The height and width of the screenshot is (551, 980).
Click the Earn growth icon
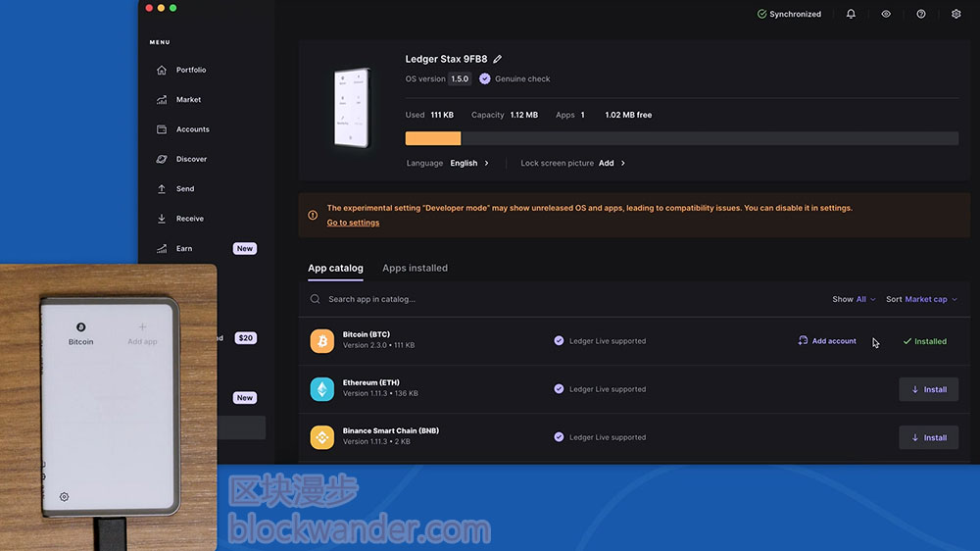(x=162, y=248)
